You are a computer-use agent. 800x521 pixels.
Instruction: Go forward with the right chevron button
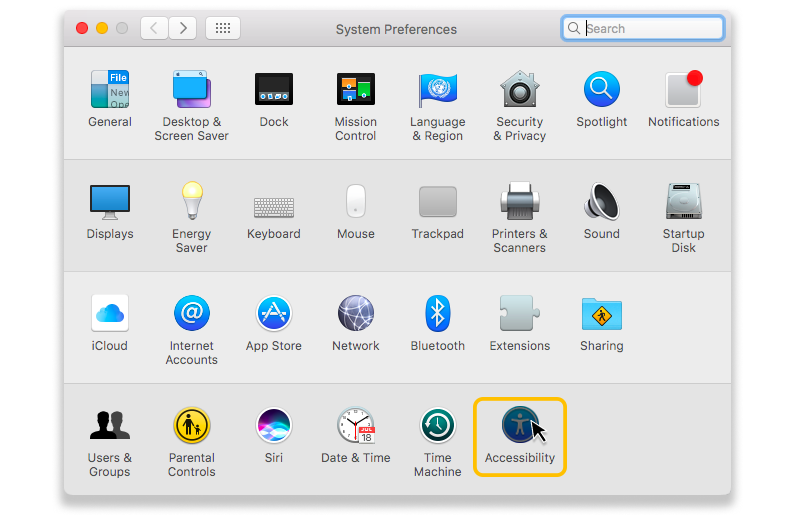[x=182, y=28]
